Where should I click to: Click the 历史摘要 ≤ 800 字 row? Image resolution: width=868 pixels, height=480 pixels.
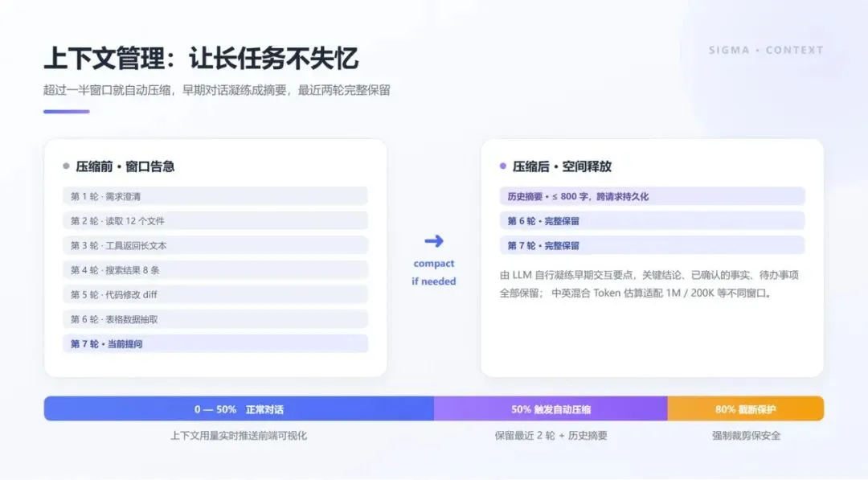(x=652, y=196)
